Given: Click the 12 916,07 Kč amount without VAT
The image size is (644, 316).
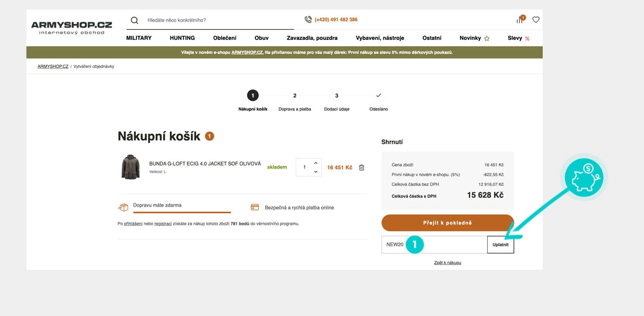Looking at the screenshot, I should click(x=491, y=184).
